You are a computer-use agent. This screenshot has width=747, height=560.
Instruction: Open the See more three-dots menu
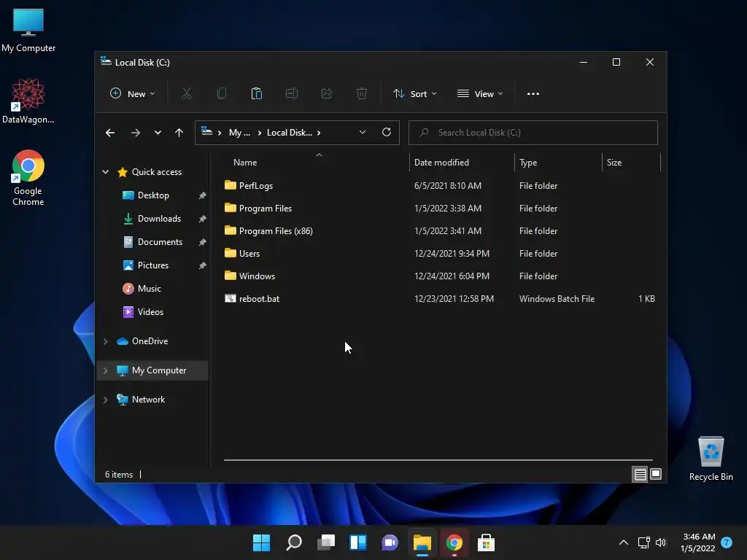tap(533, 94)
